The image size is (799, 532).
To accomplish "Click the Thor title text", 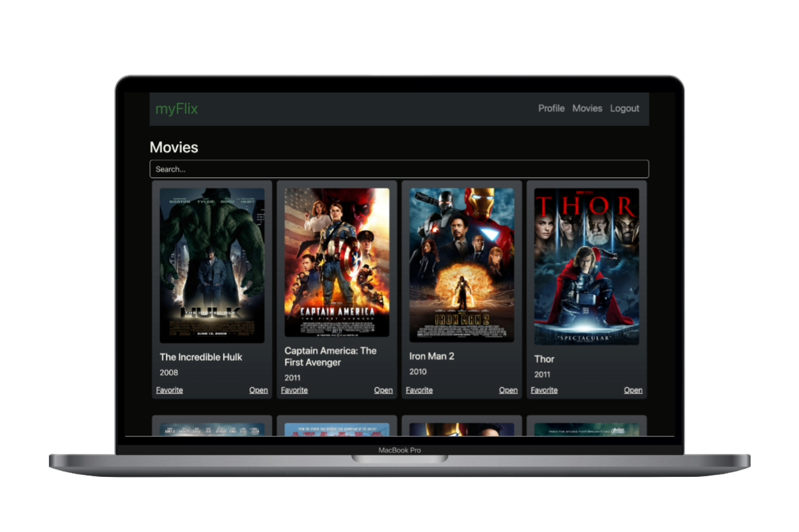I will point(544,359).
